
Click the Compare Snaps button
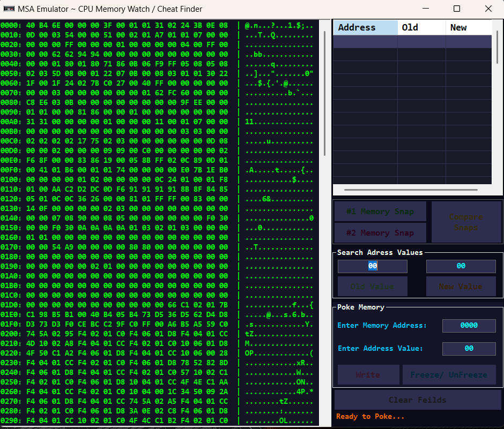pyautogui.click(x=466, y=222)
